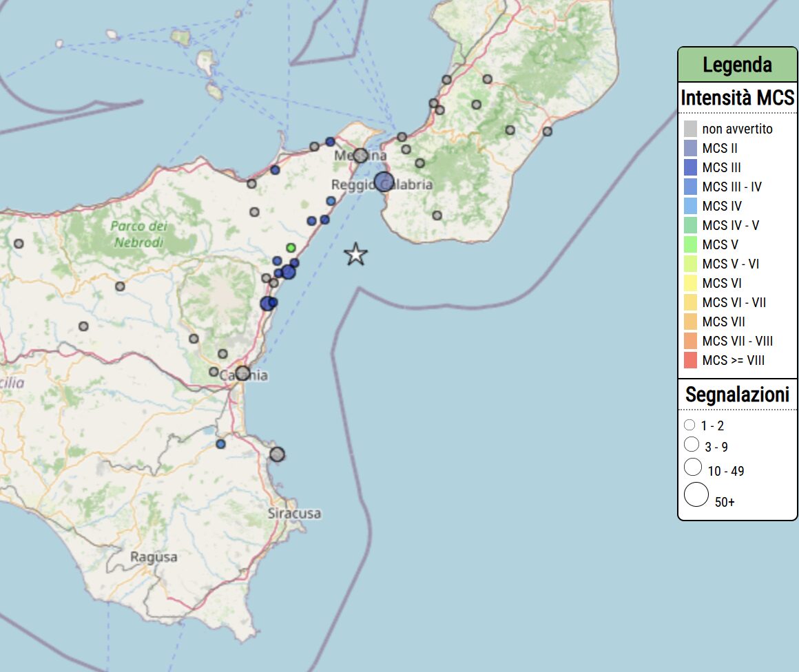Viewport: 799px width, 672px height.
Task: Click the gray dot near Parco dei Nebrodi's left edge
Action: (x=19, y=244)
